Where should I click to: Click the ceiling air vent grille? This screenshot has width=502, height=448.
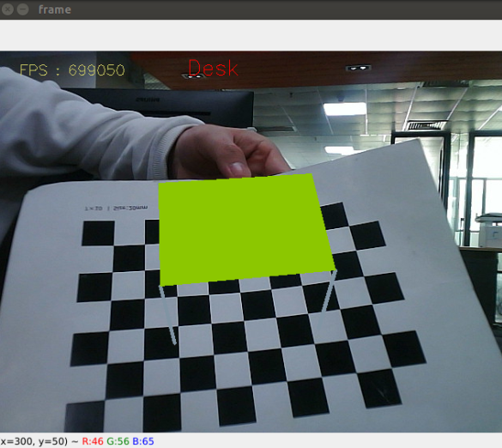point(426,125)
